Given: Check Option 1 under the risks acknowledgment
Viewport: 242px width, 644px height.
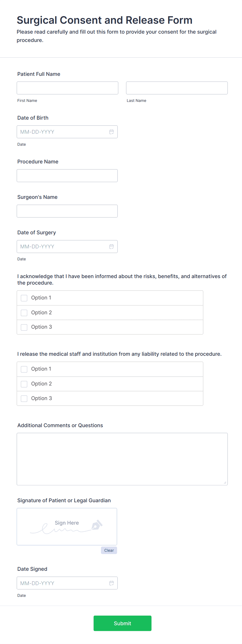Looking at the screenshot, I should click(x=24, y=298).
